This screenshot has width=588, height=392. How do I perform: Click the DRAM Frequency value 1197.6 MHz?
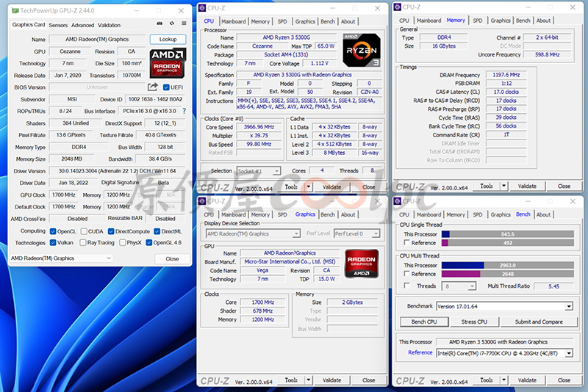(x=506, y=75)
